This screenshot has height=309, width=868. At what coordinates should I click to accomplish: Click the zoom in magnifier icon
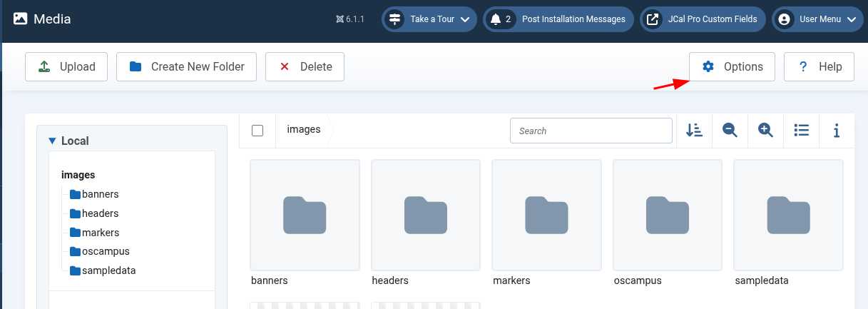click(x=765, y=131)
